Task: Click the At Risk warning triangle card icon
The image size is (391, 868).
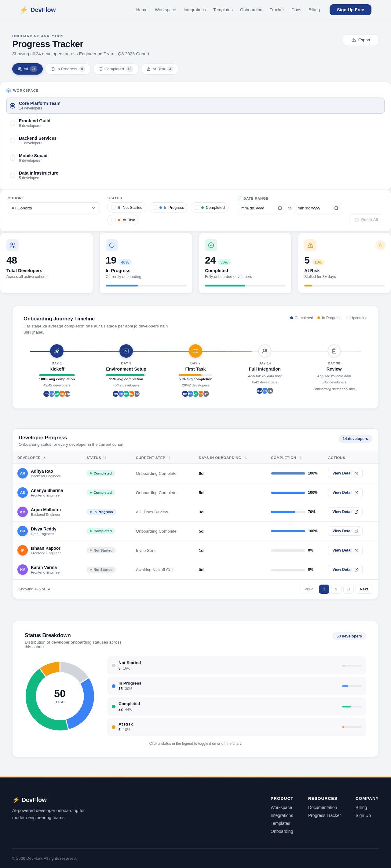Action: [x=310, y=245]
